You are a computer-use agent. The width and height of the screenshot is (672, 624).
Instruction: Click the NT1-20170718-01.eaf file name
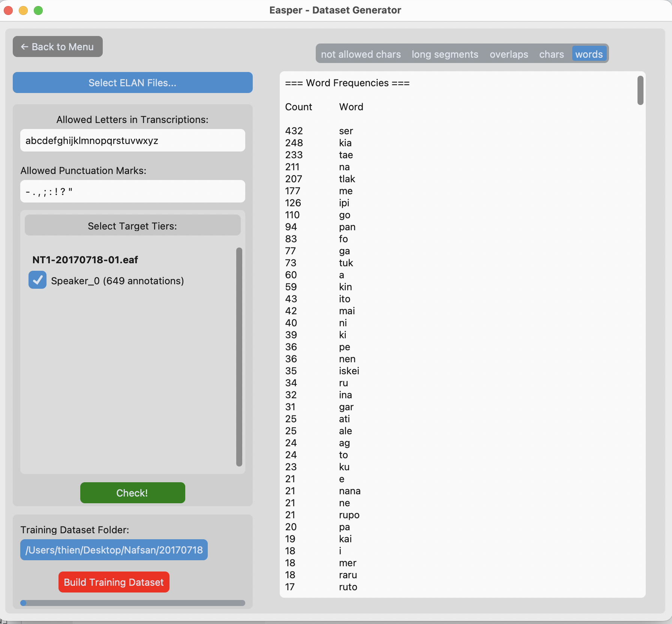click(x=85, y=260)
